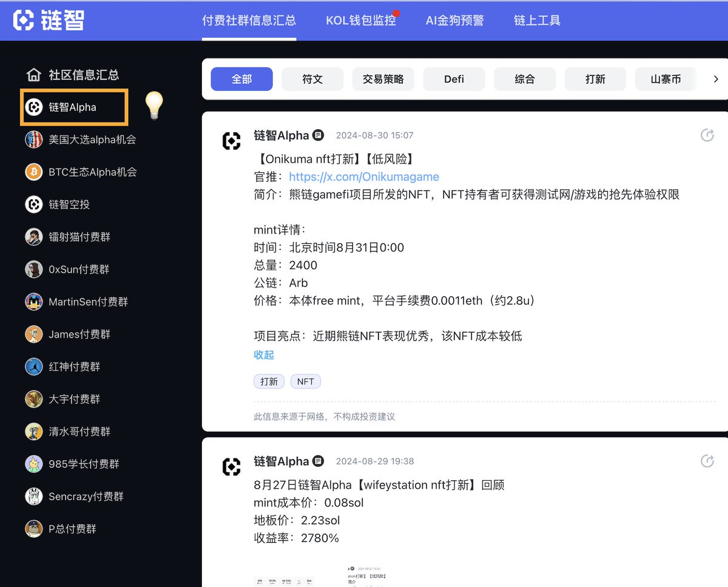Click author name 链智Alpha on Onikuma post

(x=281, y=135)
